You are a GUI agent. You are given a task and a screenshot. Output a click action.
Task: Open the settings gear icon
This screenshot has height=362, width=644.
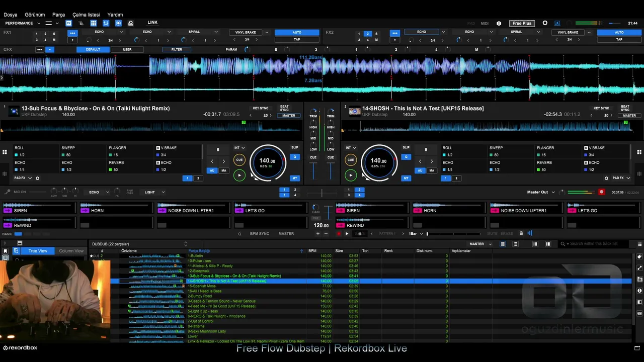(545, 23)
